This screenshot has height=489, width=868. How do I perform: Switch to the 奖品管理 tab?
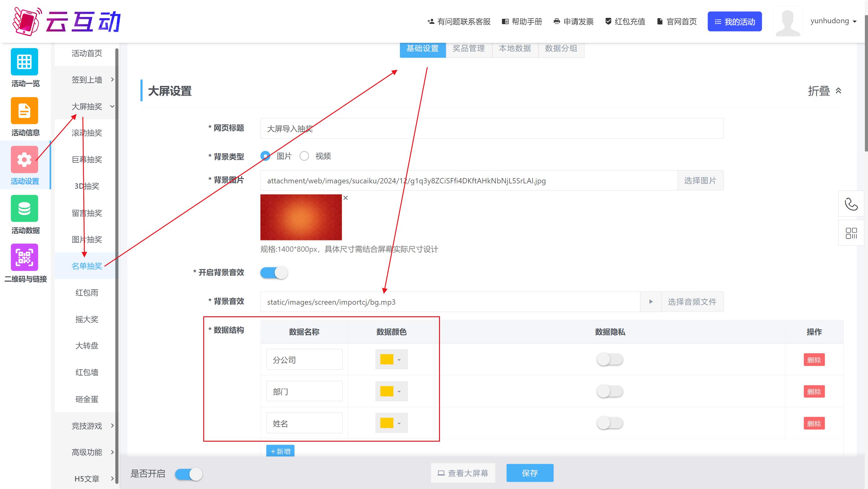(x=468, y=49)
